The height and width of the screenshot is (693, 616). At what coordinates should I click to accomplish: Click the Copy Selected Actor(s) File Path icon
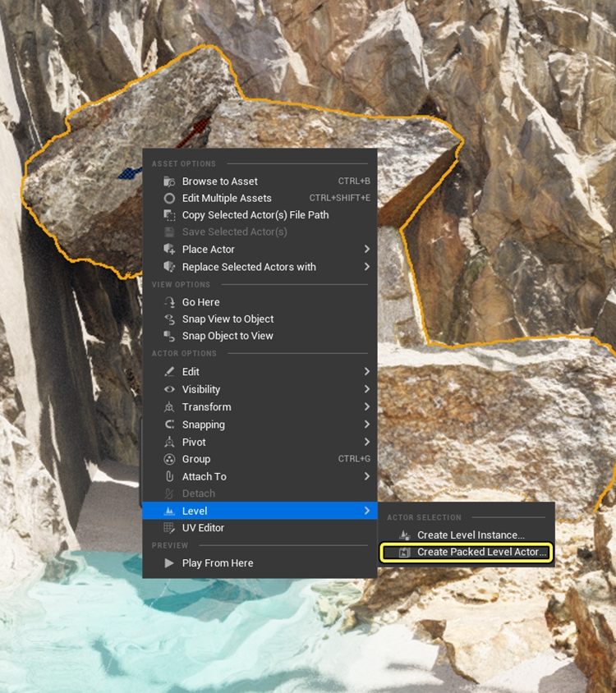(169, 215)
